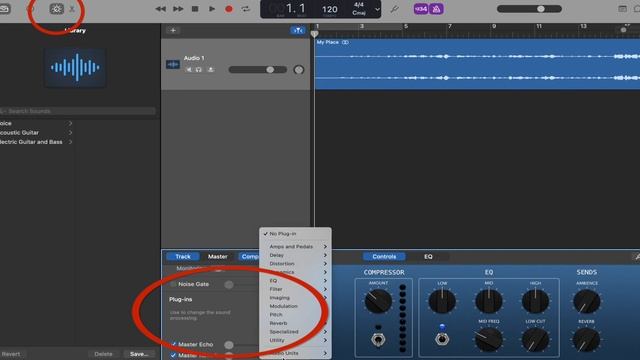
Task: Select the My Place audio region
Action: coord(477,64)
